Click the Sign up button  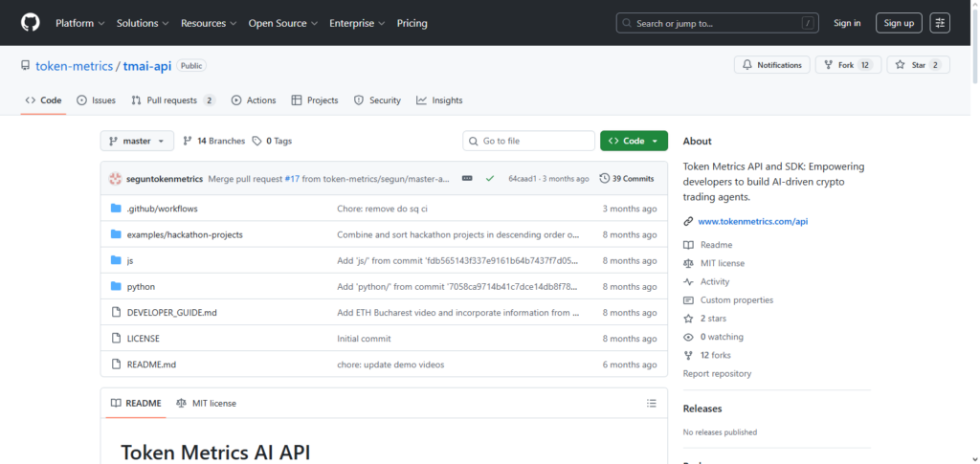tap(899, 23)
